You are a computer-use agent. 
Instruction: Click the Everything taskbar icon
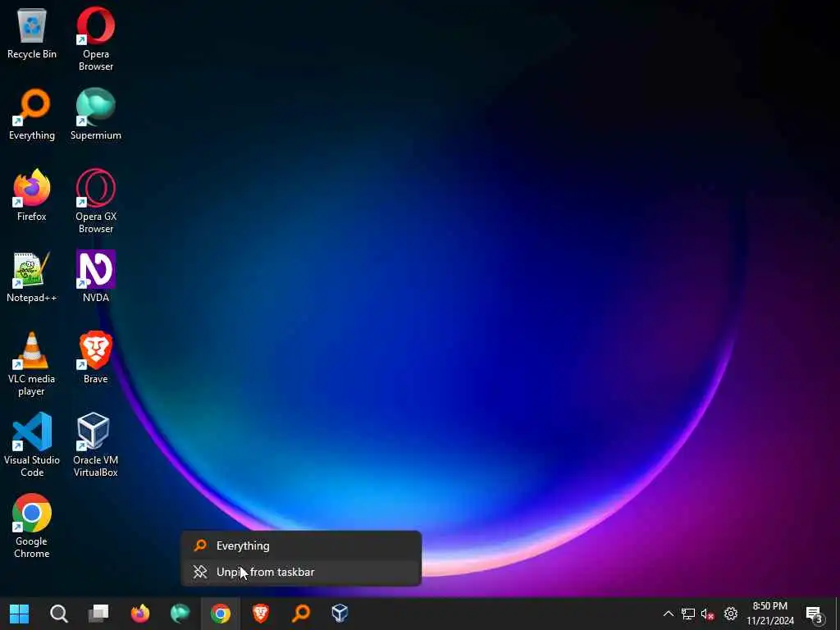pyautogui.click(x=300, y=614)
